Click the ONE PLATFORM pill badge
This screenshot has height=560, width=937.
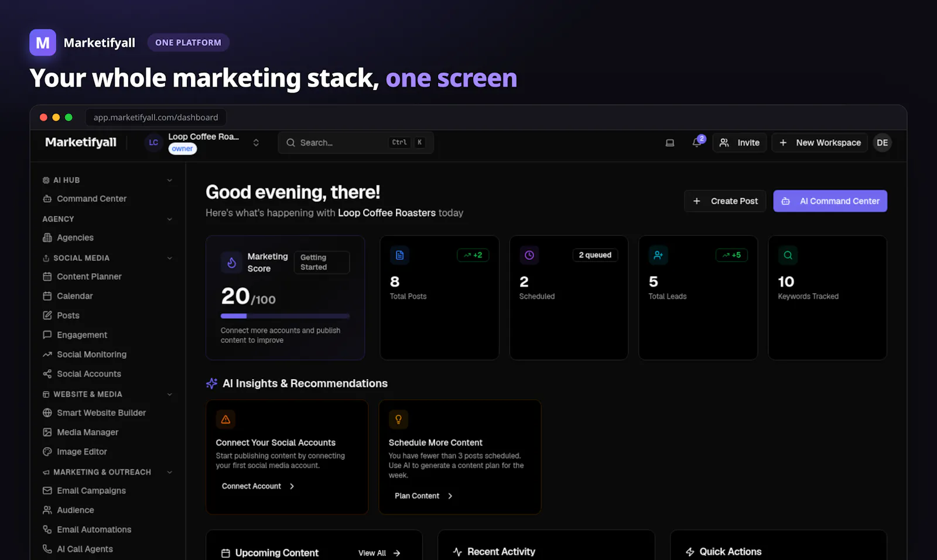pyautogui.click(x=188, y=43)
